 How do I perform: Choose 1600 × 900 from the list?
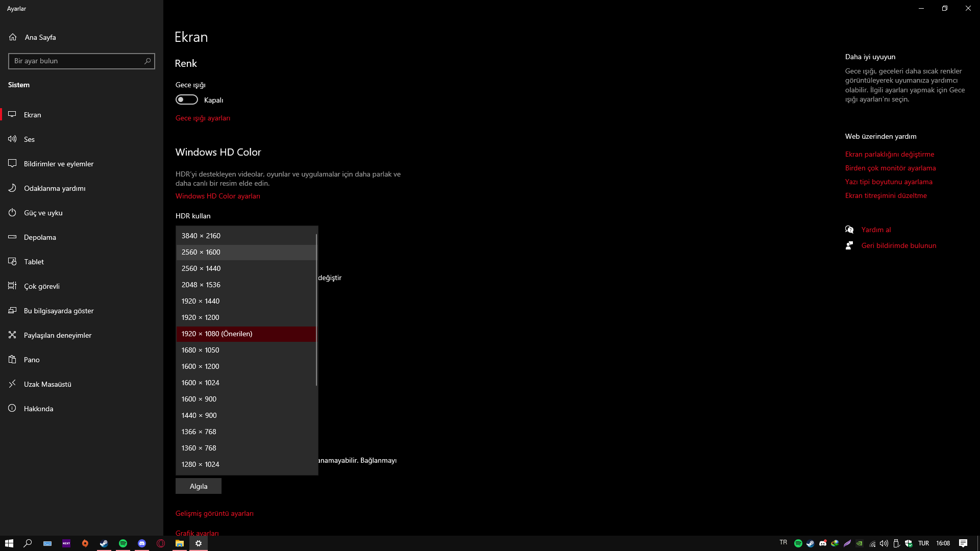pos(246,399)
